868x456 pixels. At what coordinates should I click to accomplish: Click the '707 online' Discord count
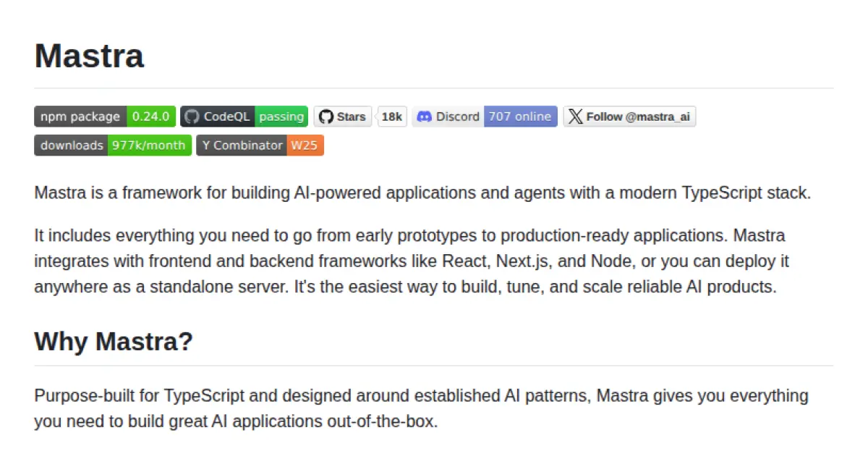[520, 117]
